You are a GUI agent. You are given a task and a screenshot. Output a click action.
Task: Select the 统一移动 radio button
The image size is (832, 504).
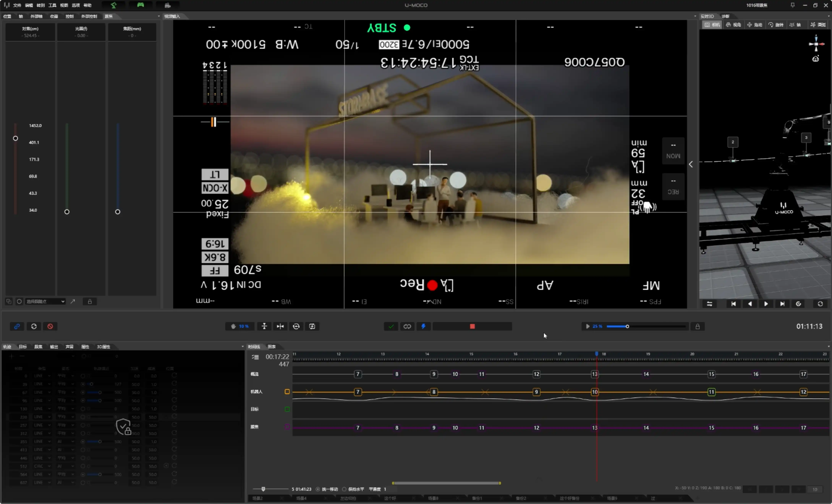click(318, 489)
